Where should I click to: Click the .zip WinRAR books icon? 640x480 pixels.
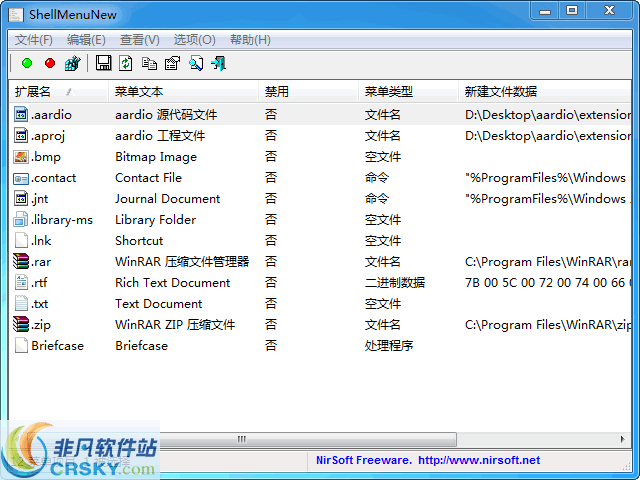click(x=21, y=324)
